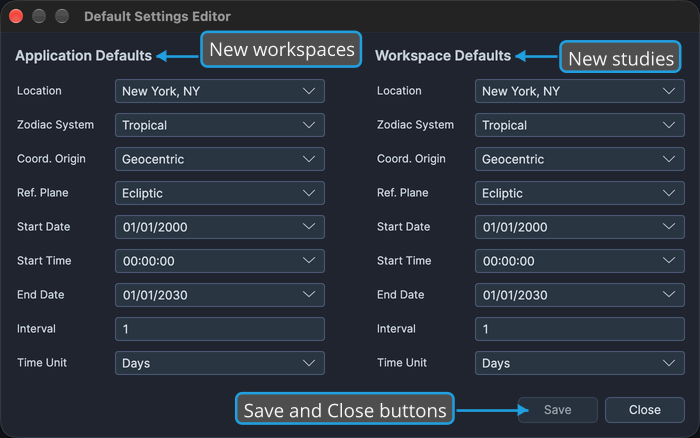Click the Save button
This screenshot has height=438, width=700.
(x=558, y=410)
